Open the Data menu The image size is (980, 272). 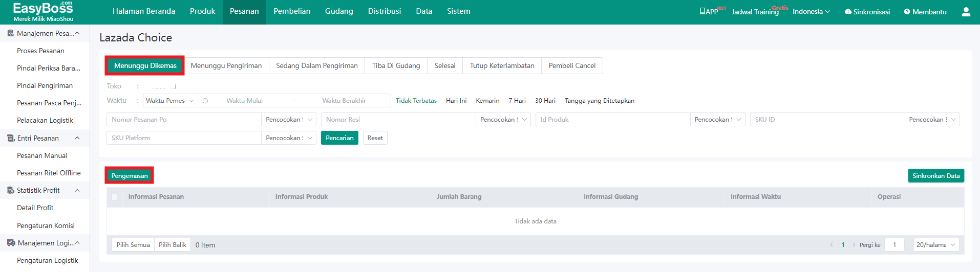click(424, 11)
